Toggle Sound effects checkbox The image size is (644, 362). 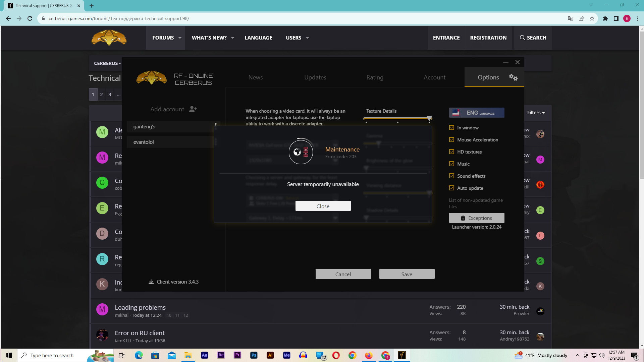[451, 176]
